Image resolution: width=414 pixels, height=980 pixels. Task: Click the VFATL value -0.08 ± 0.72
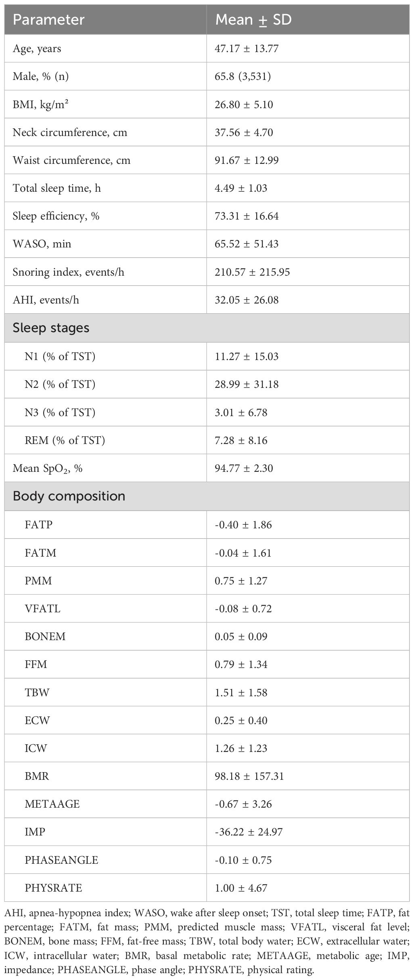pyautogui.click(x=243, y=609)
